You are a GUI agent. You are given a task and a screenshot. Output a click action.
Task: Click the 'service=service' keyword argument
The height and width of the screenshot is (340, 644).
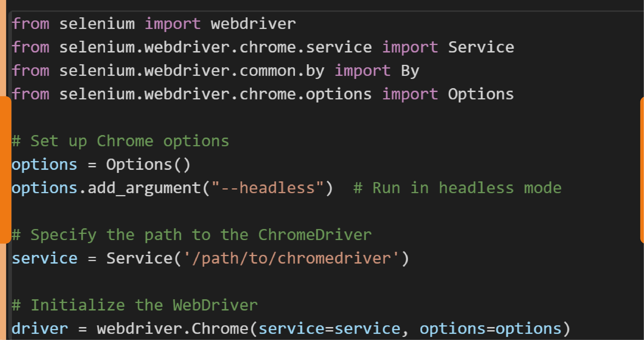tap(330, 329)
